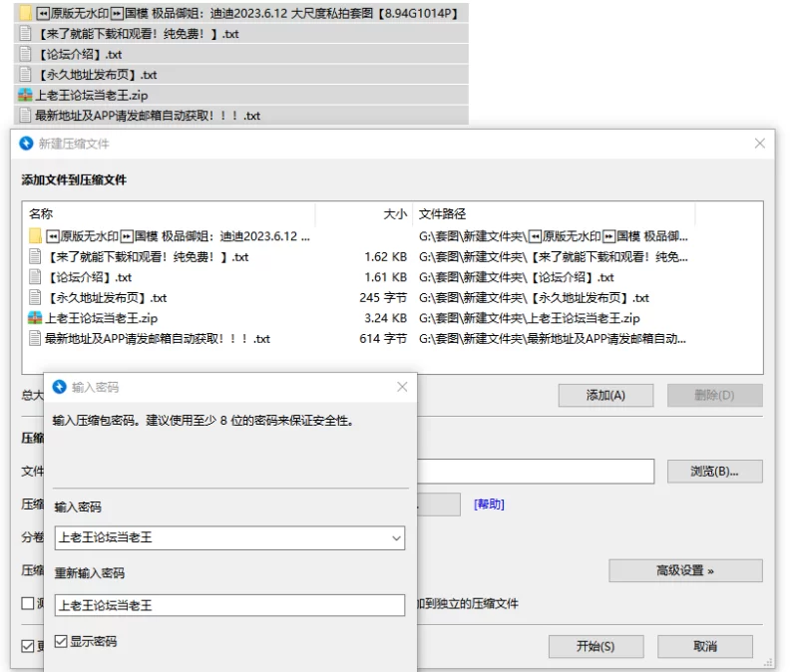Sort the list by the 名称 column header
798x672 pixels.
[x=41, y=213]
